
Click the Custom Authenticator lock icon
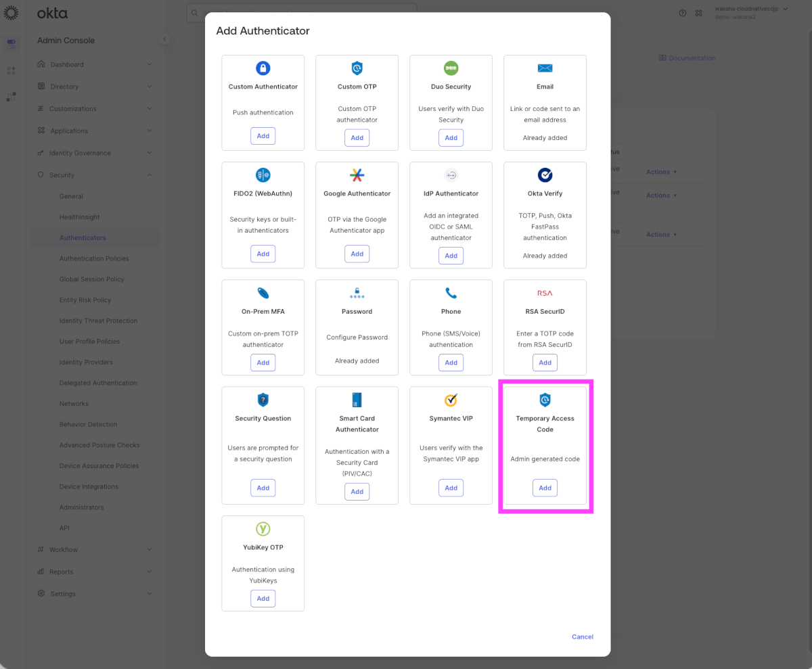point(263,68)
